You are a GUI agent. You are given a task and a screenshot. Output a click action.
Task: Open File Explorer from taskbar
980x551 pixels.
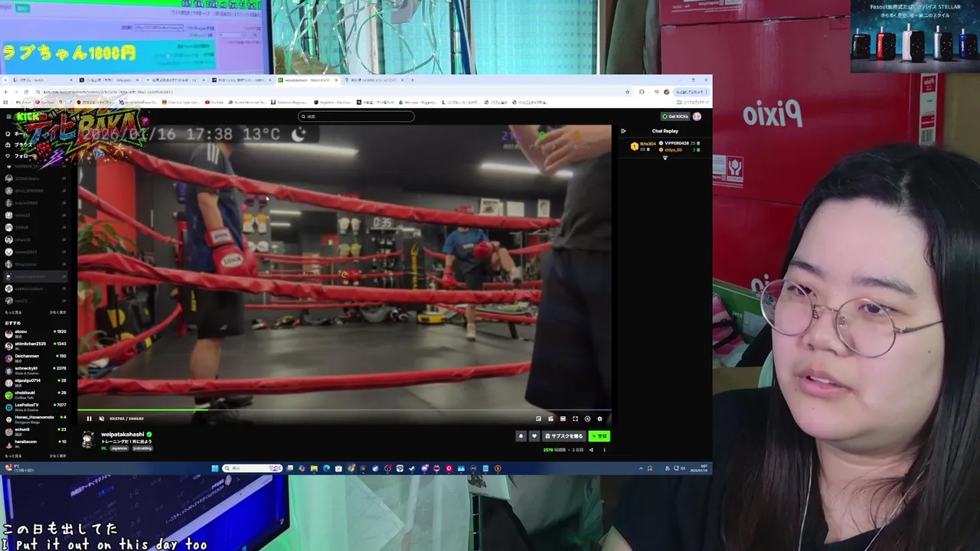[x=314, y=468]
